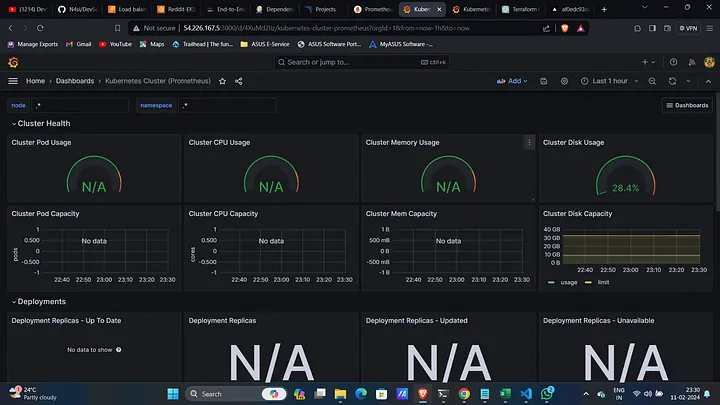This screenshot has width=720, height=405.
Task: Click taskbar Search box
Action: (236, 394)
